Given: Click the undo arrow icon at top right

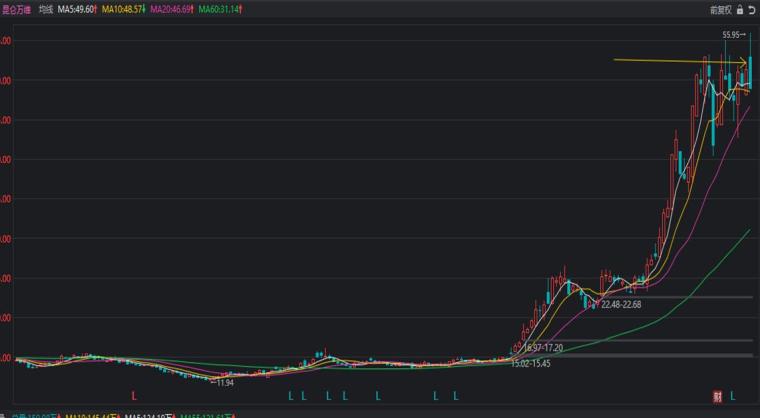Looking at the screenshot, I should click(x=752, y=10).
